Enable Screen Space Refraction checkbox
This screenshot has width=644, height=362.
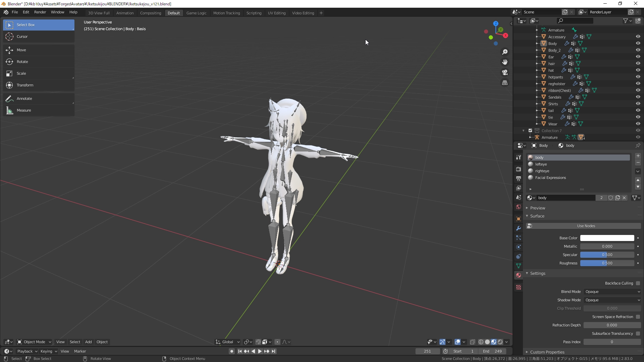point(638,317)
